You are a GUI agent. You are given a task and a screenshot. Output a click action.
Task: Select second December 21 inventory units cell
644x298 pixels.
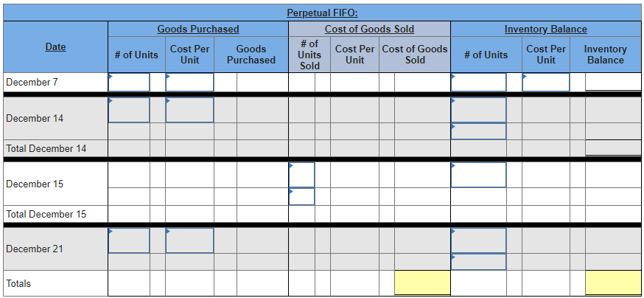click(478, 262)
